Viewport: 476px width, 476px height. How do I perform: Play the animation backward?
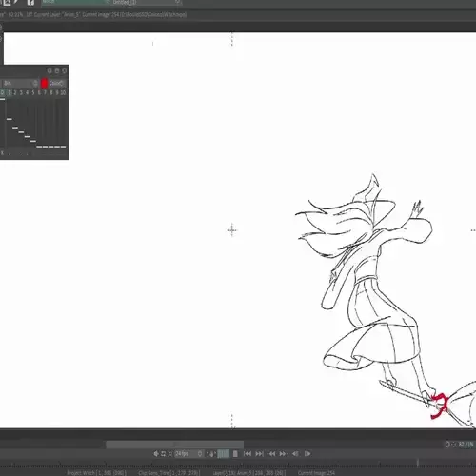click(x=295, y=454)
